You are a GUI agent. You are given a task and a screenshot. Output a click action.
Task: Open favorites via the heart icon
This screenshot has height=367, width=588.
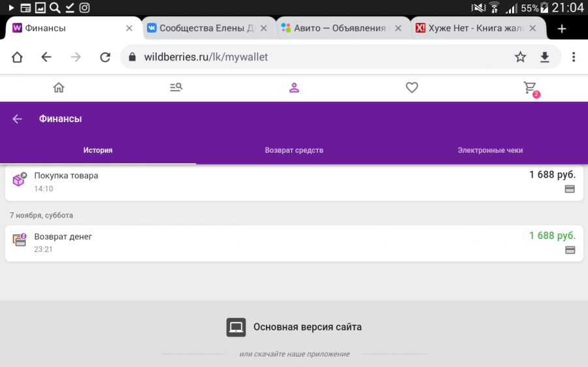pos(412,88)
